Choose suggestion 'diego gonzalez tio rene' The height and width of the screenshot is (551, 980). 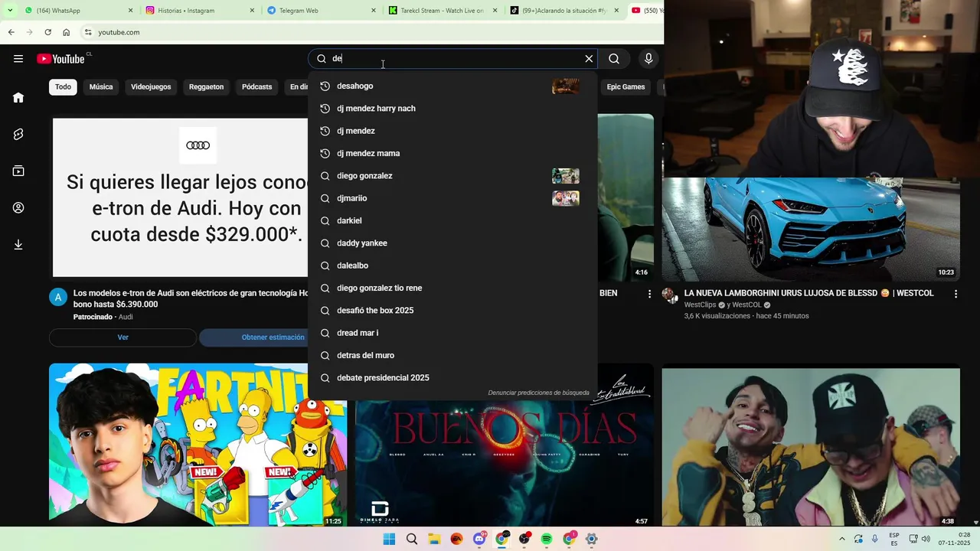(452, 288)
